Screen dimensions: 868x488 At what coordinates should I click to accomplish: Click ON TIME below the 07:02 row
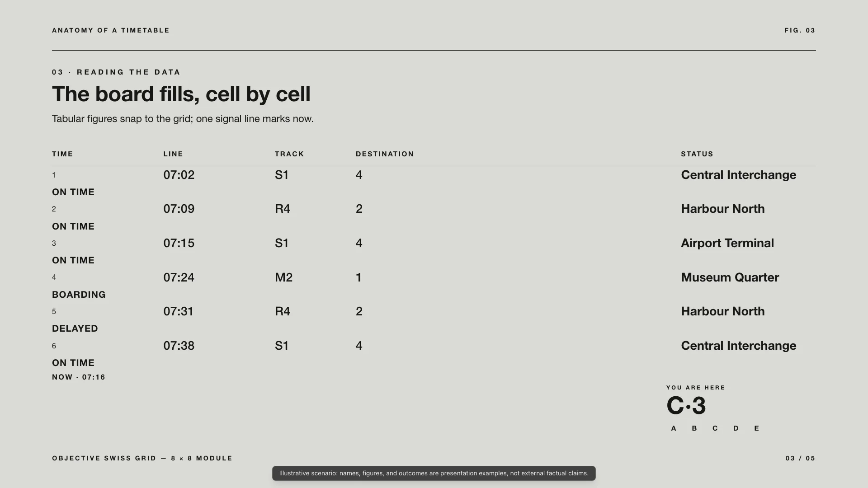(x=73, y=192)
